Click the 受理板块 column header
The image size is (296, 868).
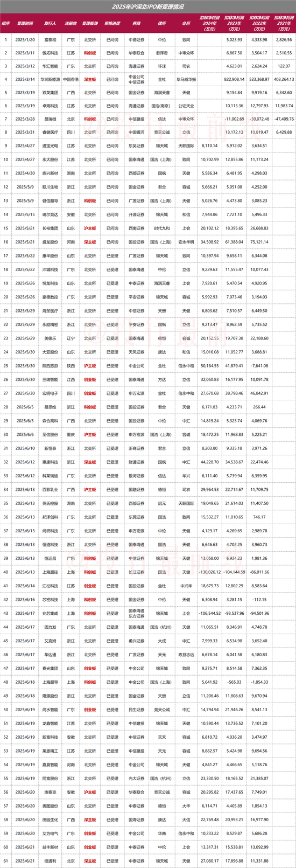pyautogui.click(x=90, y=24)
